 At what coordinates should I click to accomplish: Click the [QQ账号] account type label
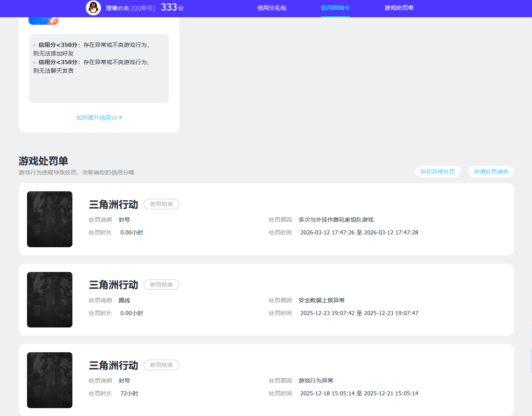pos(143,8)
